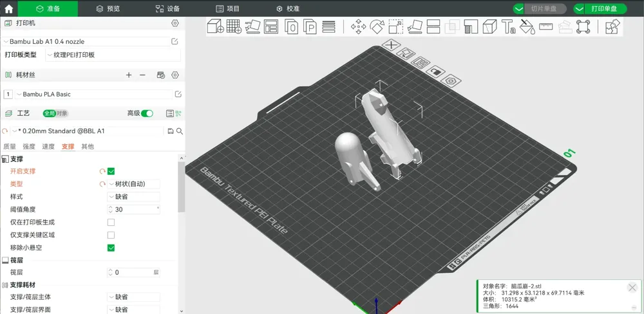The width and height of the screenshot is (644, 314).
Task: Toggle the 高级 advanced mode switch
Action: coord(147,113)
